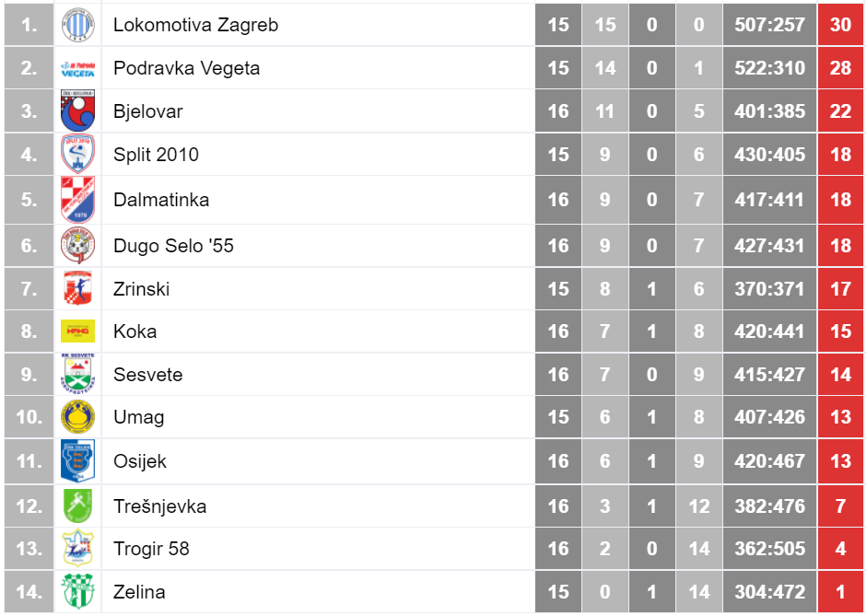This screenshot has height=616, width=867.
Task: Select the Trešnjevka team name
Action: click(x=159, y=506)
